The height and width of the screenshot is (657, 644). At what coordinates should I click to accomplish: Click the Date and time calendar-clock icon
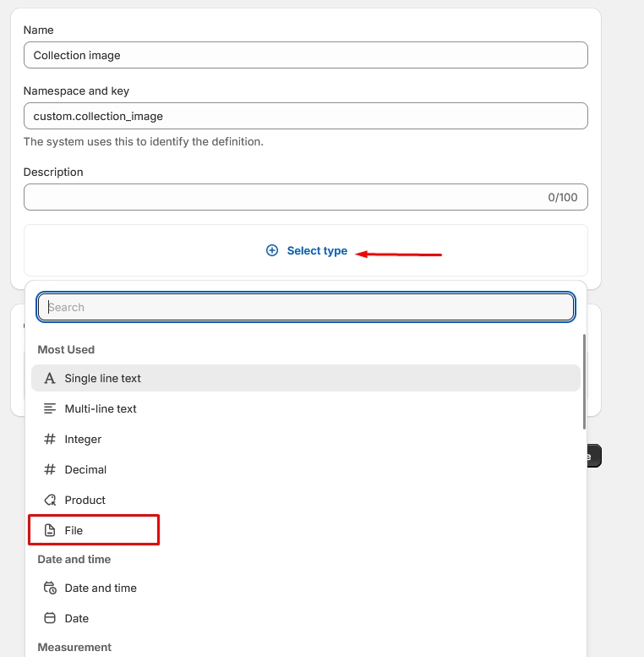(x=50, y=589)
